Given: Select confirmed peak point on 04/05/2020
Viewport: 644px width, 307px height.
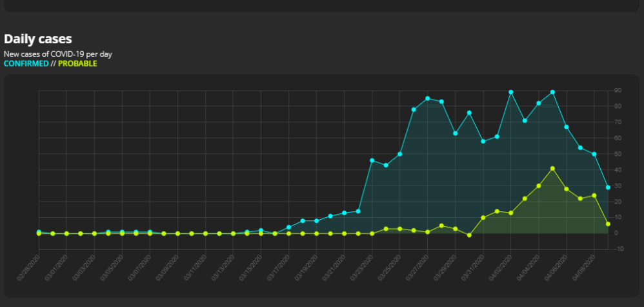Looking at the screenshot, I should (x=552, y=92).
